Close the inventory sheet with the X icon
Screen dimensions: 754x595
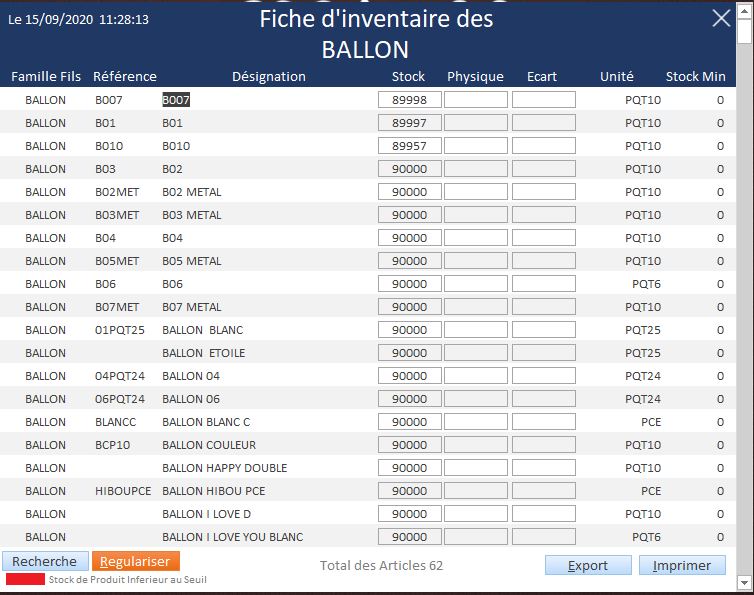[x=720, y=18]
